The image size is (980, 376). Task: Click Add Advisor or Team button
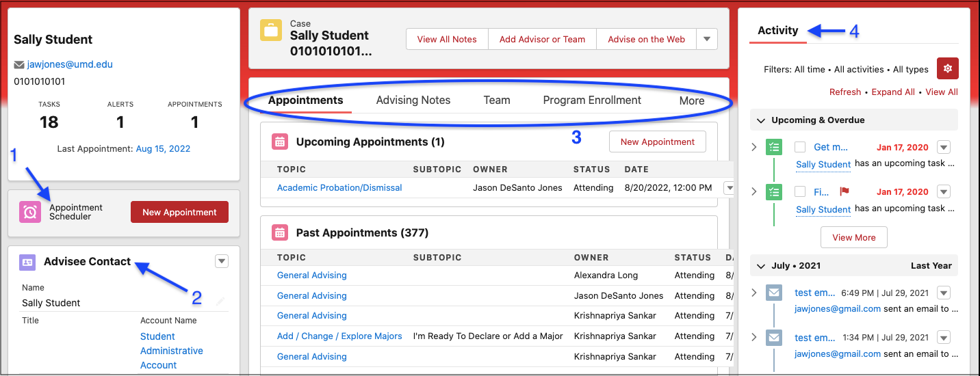click(x=542, y=39)
